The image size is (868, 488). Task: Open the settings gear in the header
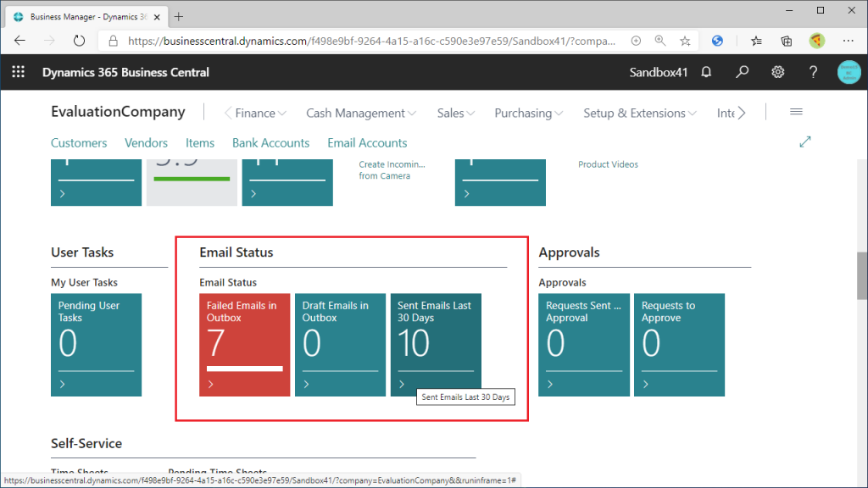click(x=778, y=72)
